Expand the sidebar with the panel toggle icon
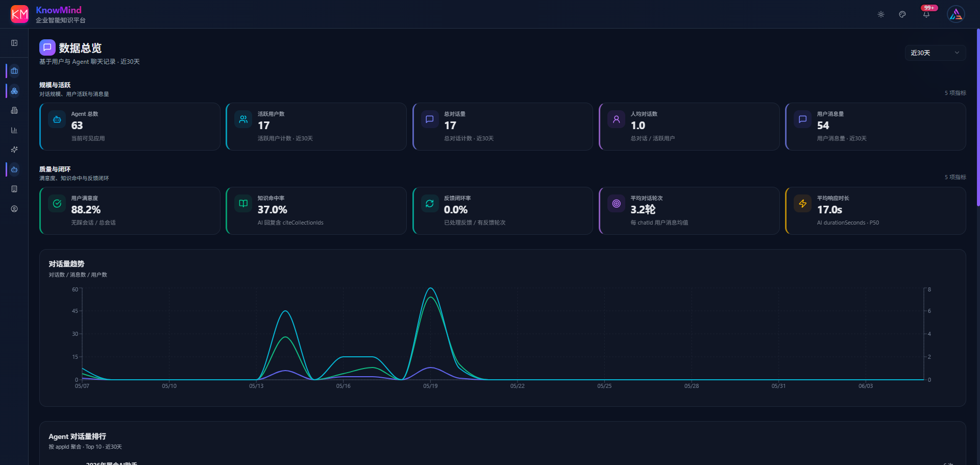980x465 pixels. (x=14, y=43)
